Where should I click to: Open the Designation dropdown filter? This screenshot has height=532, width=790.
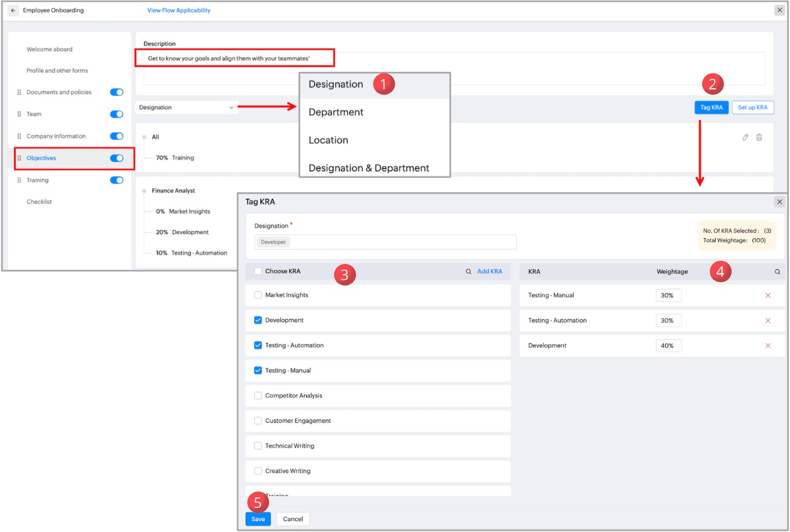tap(187, 107)
